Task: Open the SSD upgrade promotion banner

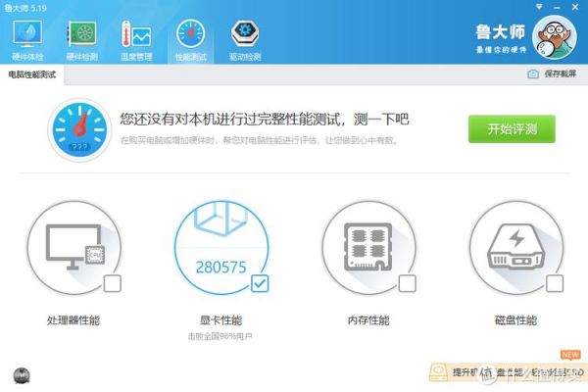Action: click(509, 372)
